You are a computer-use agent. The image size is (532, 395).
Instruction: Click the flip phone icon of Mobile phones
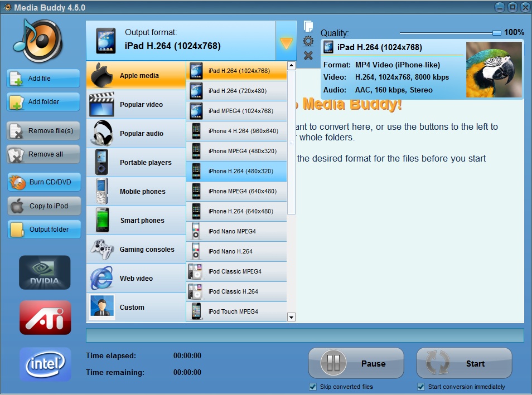[x=101, y=191]
